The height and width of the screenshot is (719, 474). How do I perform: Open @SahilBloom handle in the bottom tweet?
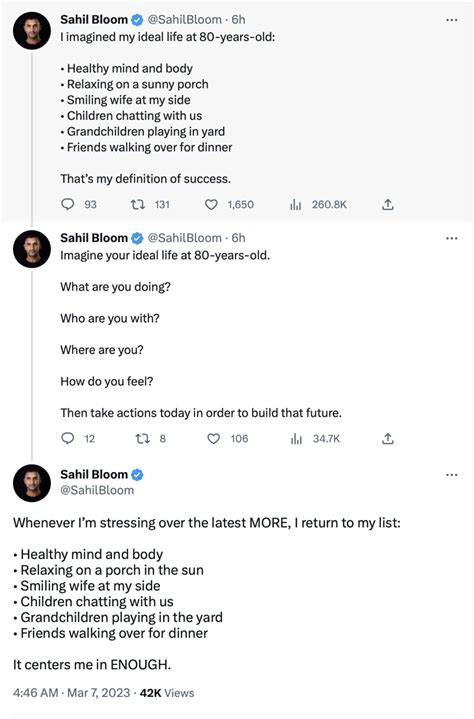point(97,490)
